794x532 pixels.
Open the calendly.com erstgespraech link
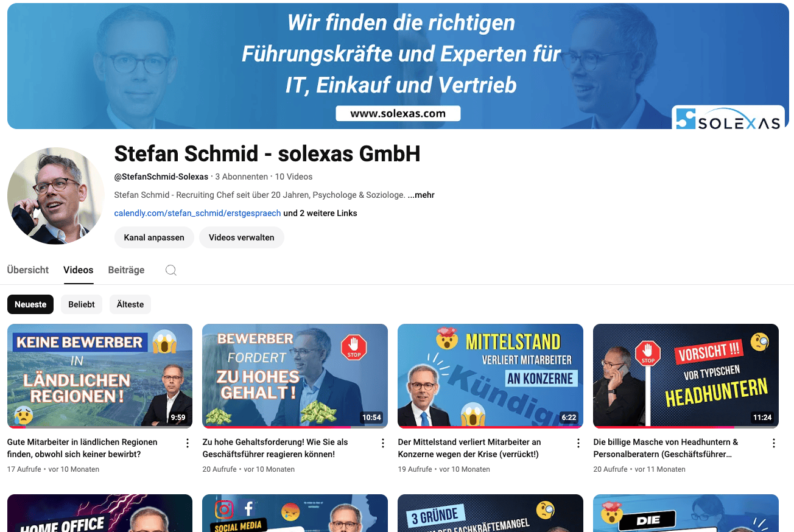click(197, 214)
